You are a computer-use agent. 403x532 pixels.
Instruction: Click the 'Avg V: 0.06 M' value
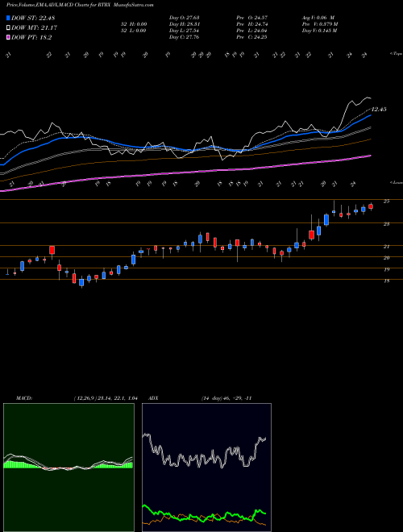[x=318, y=18]
